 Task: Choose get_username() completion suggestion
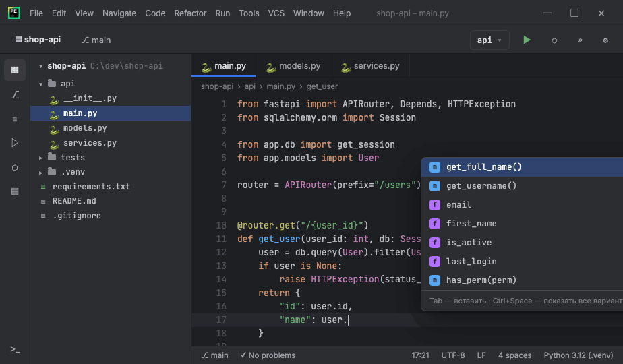[522, 185]
